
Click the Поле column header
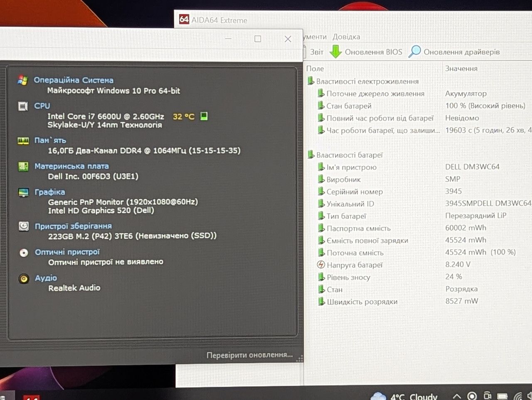coord(315,69)
